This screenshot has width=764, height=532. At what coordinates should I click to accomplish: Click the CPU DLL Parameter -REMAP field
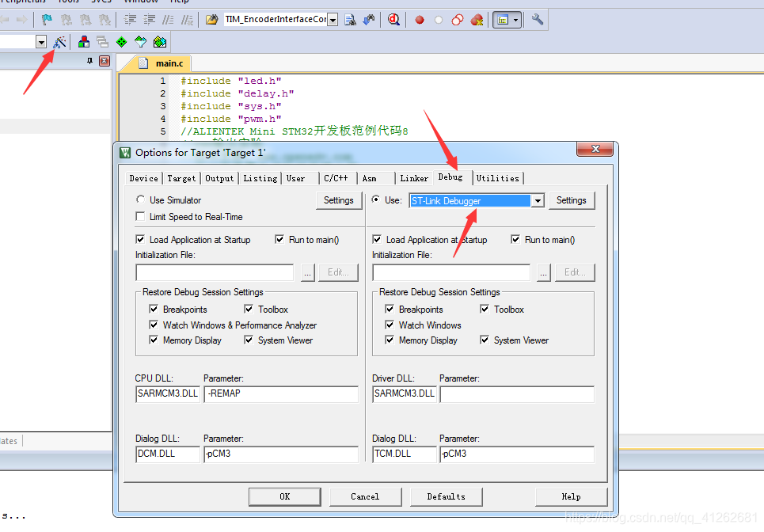click(x=281, y=393)
